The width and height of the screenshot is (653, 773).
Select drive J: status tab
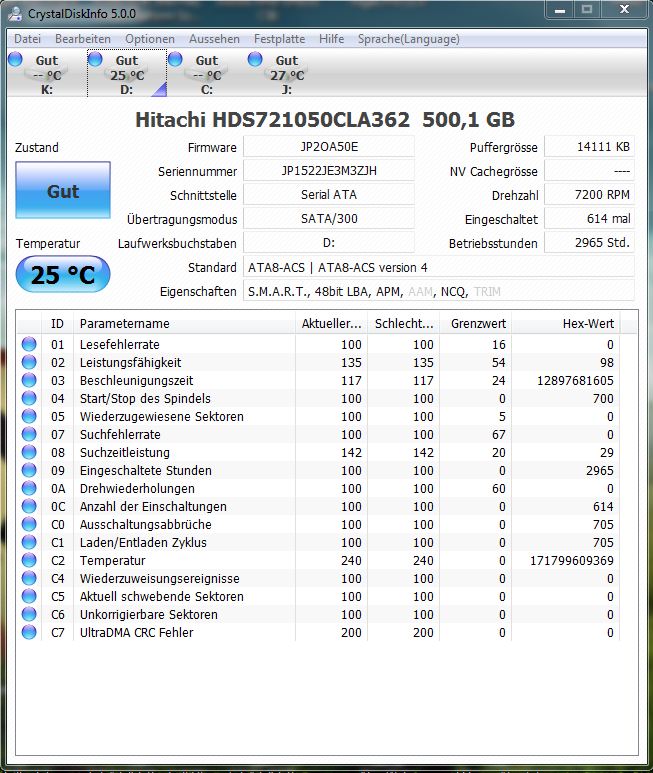click(x=286, y=74)
